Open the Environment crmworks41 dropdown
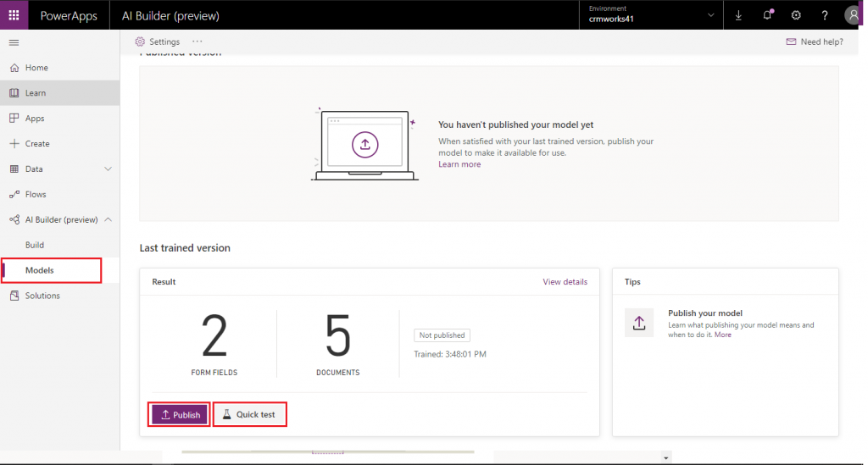 tap(651, 15)
